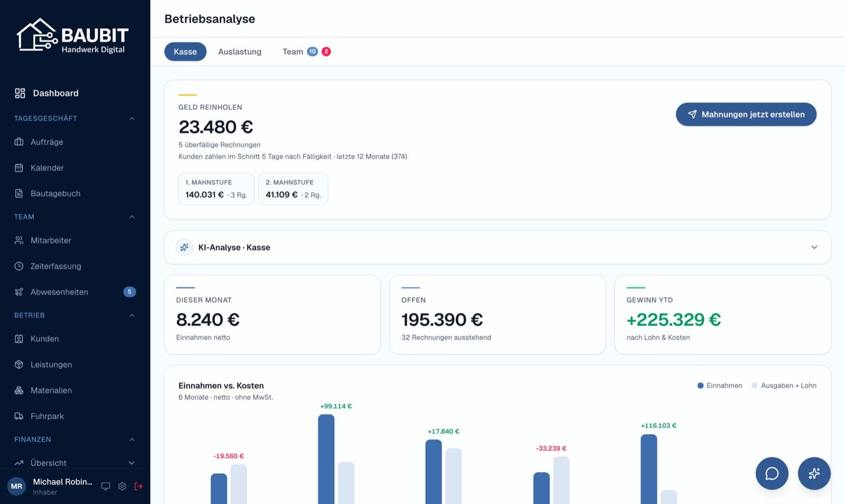Screen dimensions: 845x504
Task: Open Zeiterfassung via its clock icon
Action: point(19,266)
